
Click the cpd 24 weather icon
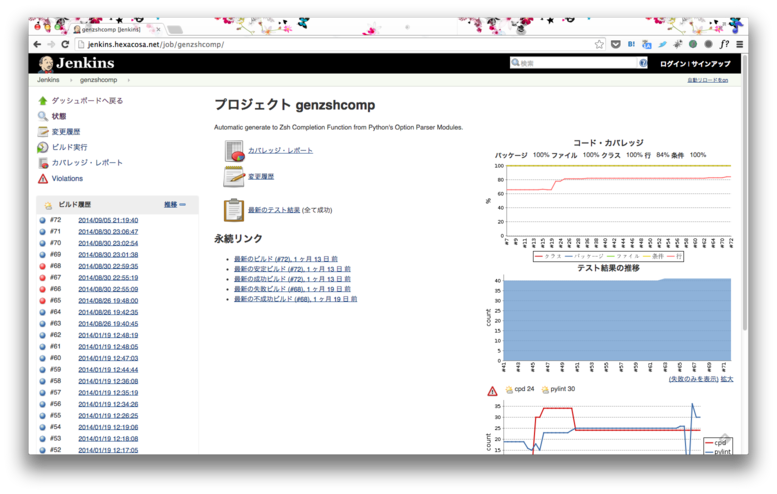pyautogui.click(x=509, y=389)
